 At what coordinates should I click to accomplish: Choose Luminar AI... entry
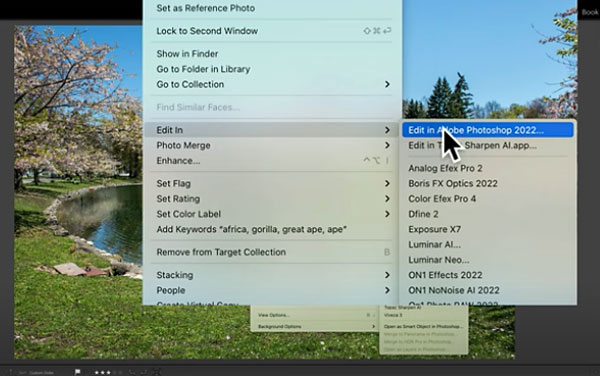click(488, 244)
